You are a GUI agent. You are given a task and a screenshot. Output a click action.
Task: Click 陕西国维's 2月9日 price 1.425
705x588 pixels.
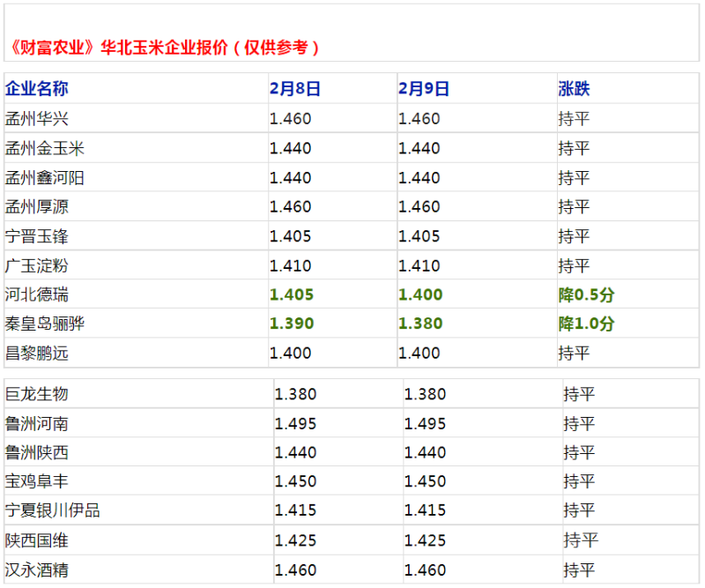click(x=425, y=540)
